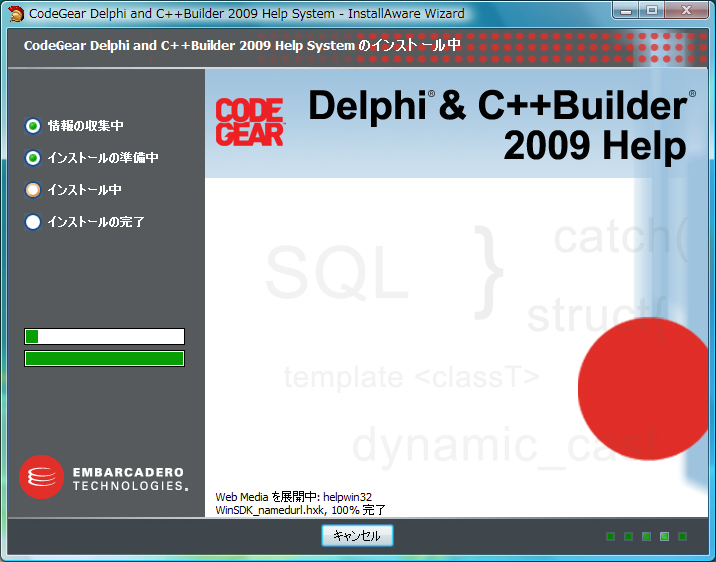Maximize the InstallAware Wizard window
This screenshot has height=562, width=716.
652,11
